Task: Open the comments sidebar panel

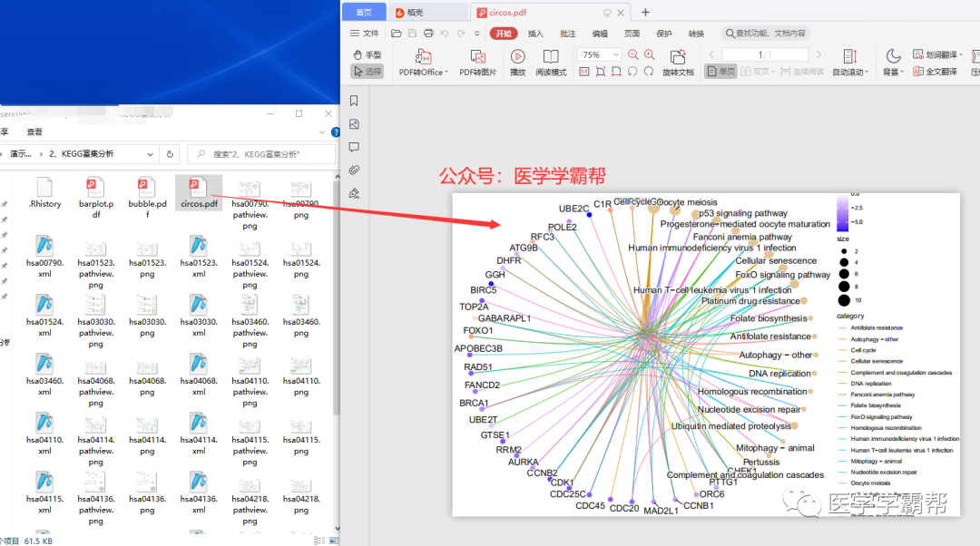Action: tap(354, 147)
